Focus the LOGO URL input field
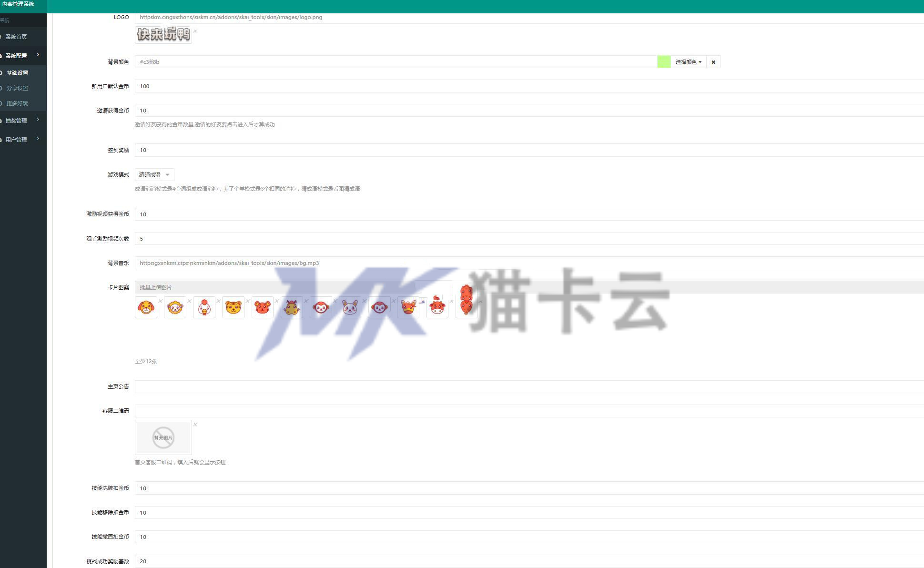924x568 pixels. click(x=529, y=17)
